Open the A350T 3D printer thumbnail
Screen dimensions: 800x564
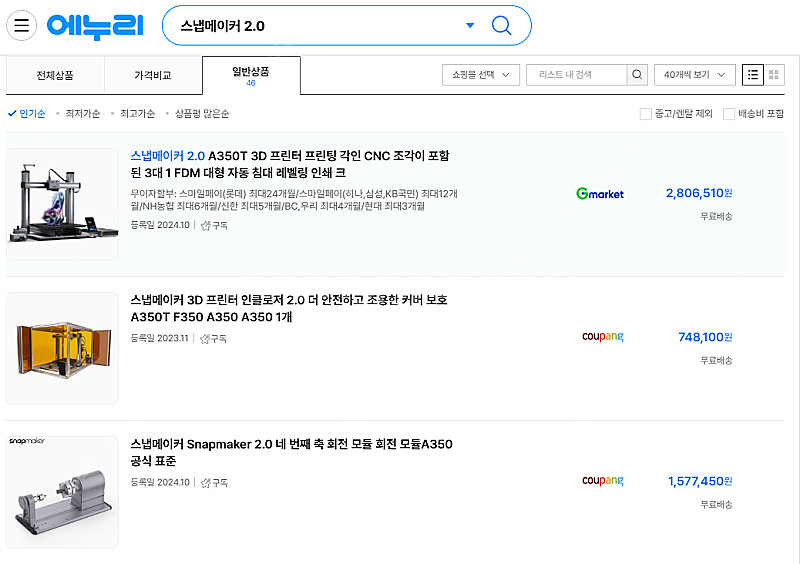tap(62, 204)
